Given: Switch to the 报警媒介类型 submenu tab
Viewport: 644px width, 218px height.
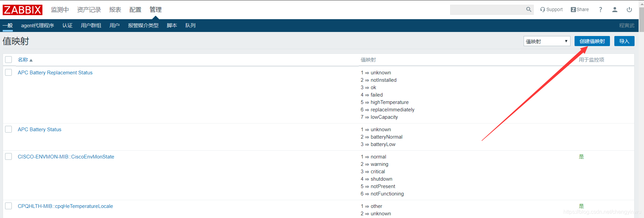Looking at the screenshot, I should 143,26.
